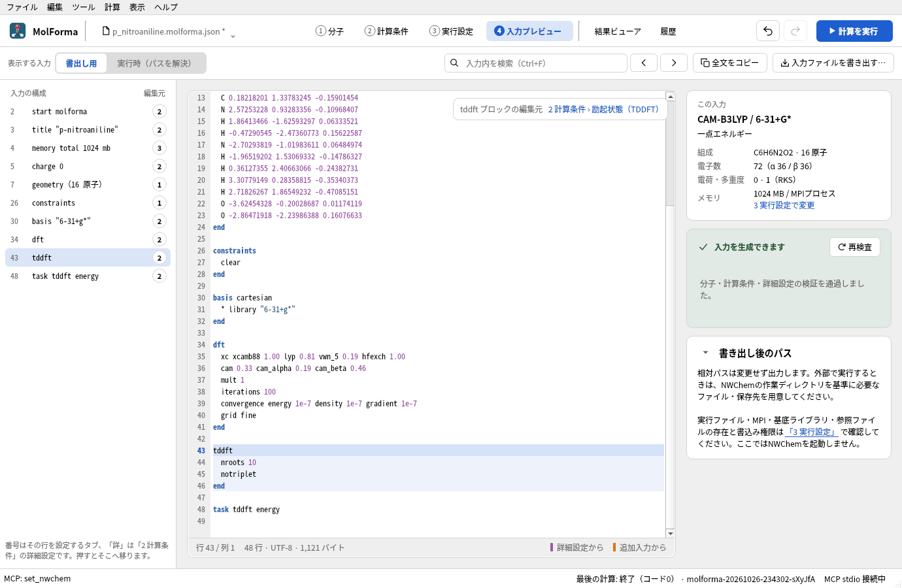Screen dimensions: 902x588
Task: Follow the 「3 実行設定」 link in path notes
Action: coord(812,432)
